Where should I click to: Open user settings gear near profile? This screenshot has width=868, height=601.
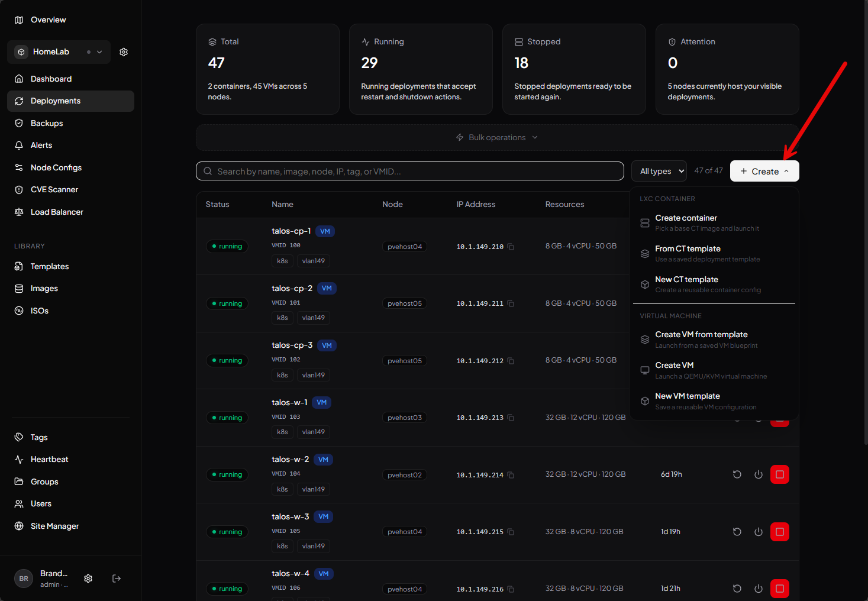click(x=88, y=579)
